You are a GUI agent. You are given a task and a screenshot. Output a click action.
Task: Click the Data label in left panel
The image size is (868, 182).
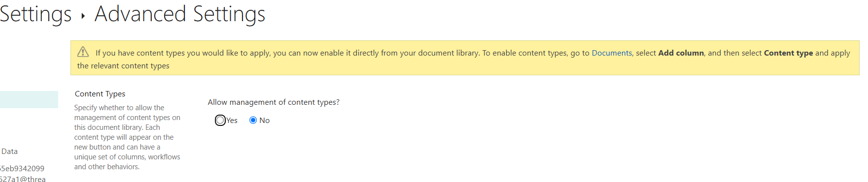click(9, 152)
